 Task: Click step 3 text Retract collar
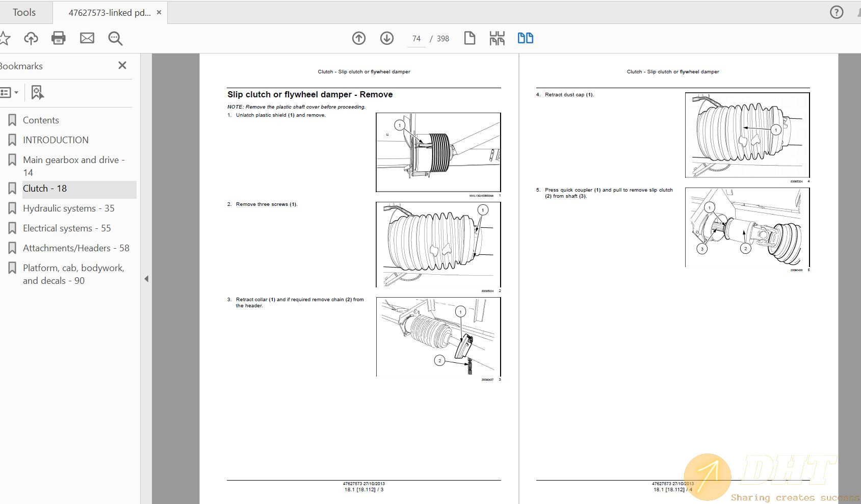[x=300, y=303]
